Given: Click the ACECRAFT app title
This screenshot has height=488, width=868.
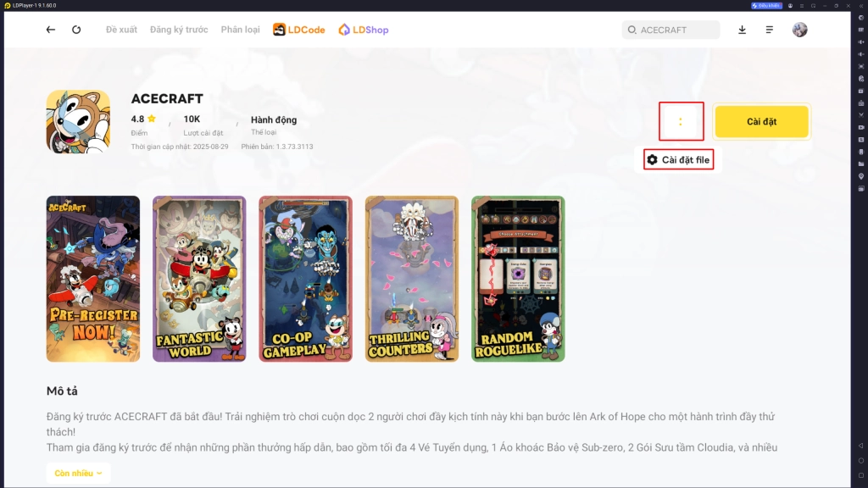Looking at the screenshot, I should click(x=167, y=98).
